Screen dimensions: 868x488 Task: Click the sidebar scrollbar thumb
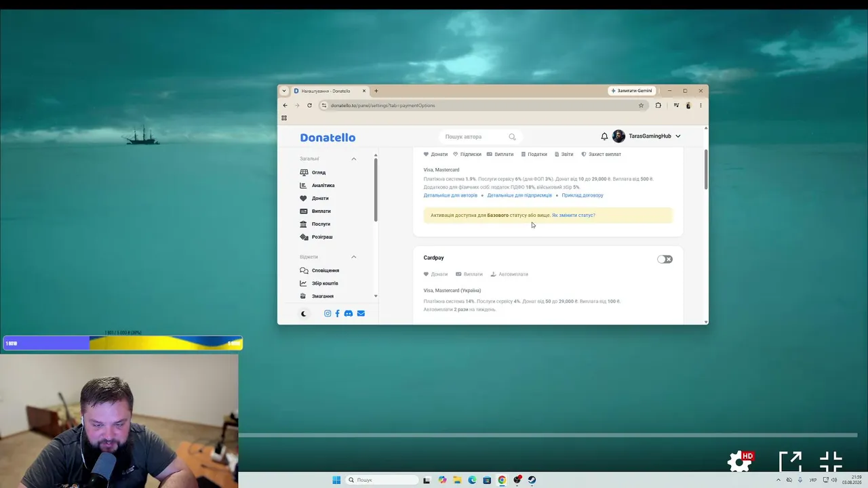click(376, 189)
